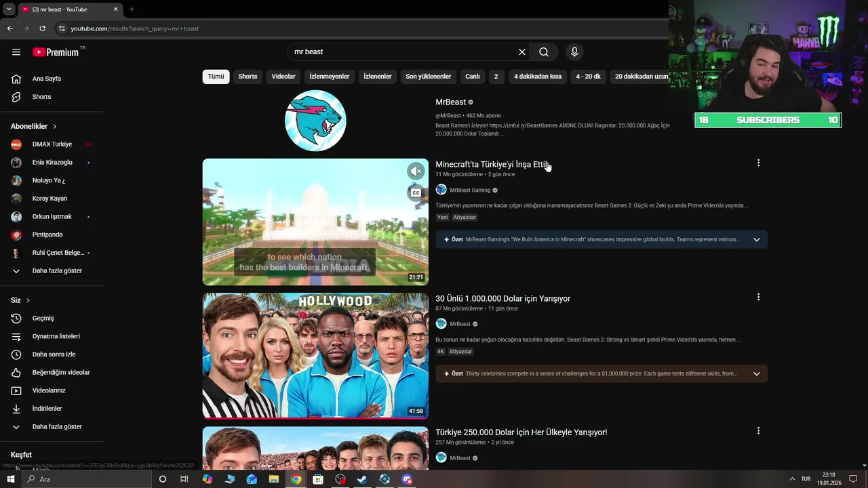Viewport: 868px width, 488px height.
Task: Open Google Chrome in the taskbar
Action: point(296,479)
